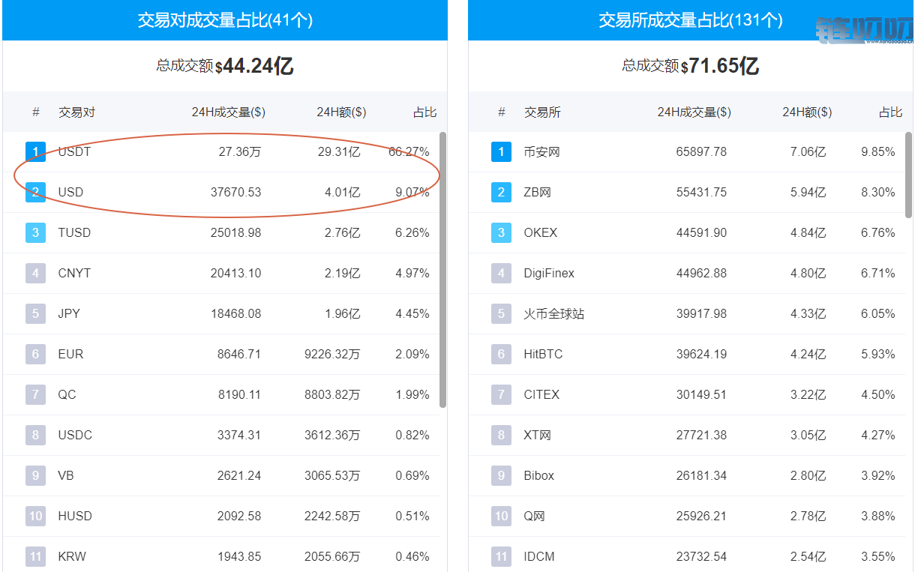
Task: Click rank badge 2 beside ZB网
Action: click(x=502, y=192)
